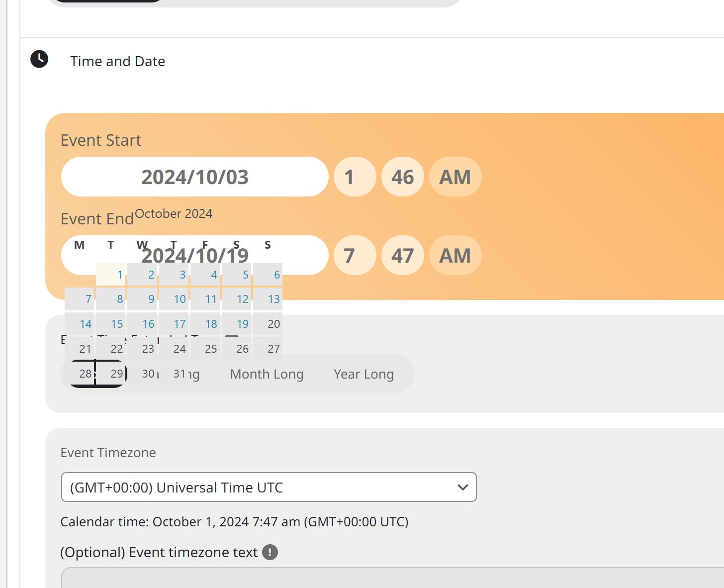This screenshot has width=724, height=588.
Task: Click day 22 in the calendar
Action: point(111,349)
